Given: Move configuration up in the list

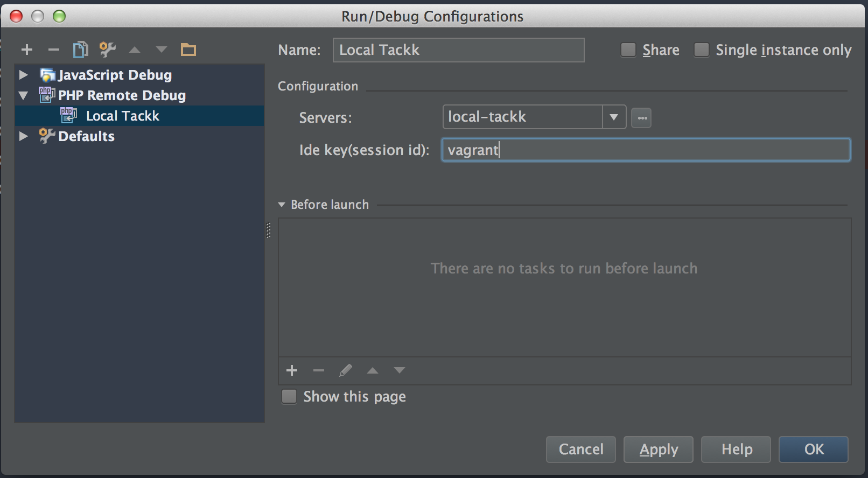Looking at the screenshot, I should click(135, 50).
